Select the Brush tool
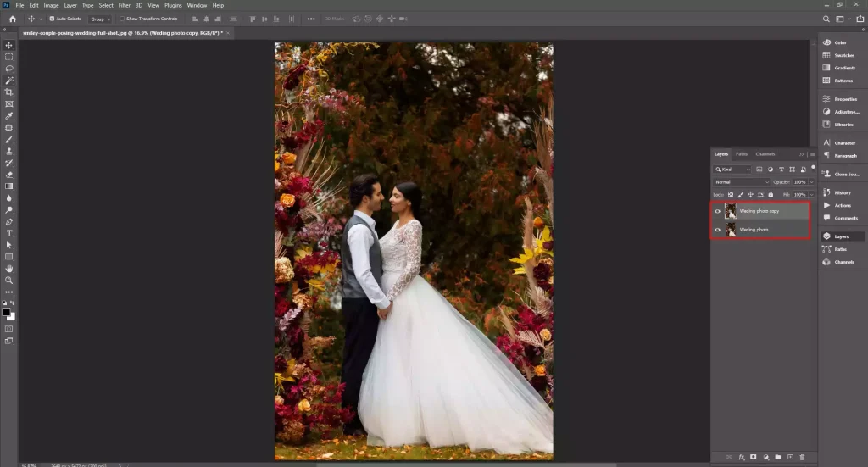This screenshot has height=467, width=868. (8, 140)
